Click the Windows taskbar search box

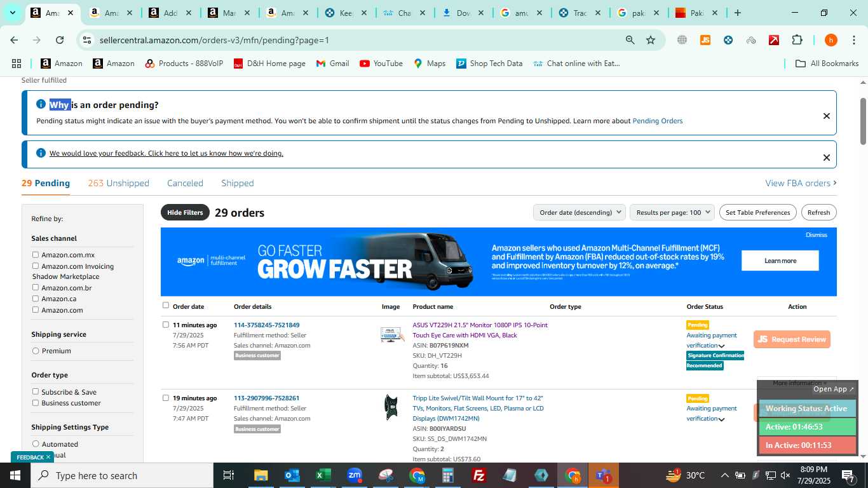pos(122,475)
